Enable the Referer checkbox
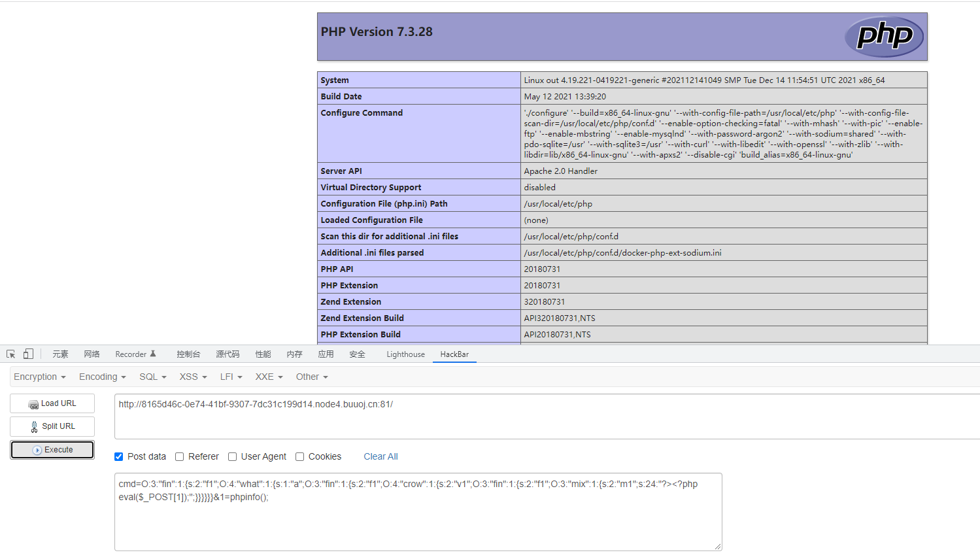 pos(179,456)
